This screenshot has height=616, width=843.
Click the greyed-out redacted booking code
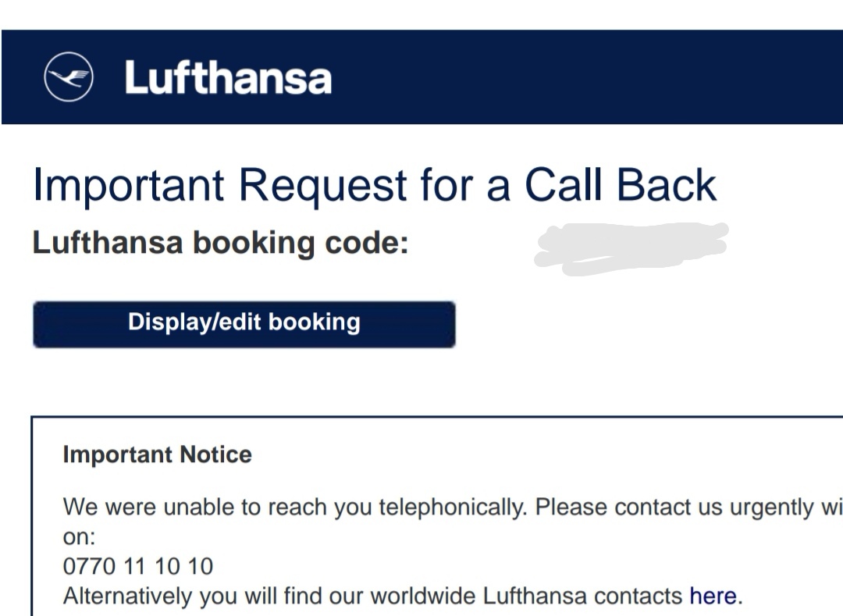(x=631, y=249)
